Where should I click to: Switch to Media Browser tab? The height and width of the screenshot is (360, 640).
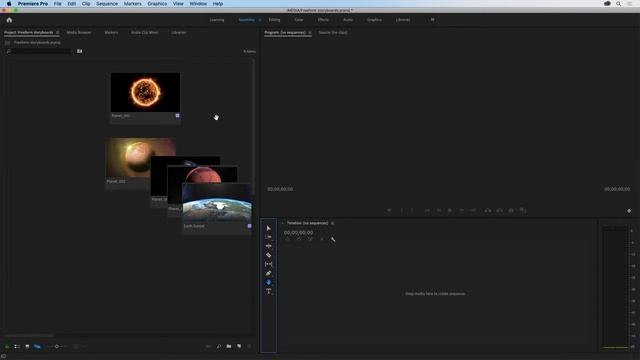click(79, 32)
